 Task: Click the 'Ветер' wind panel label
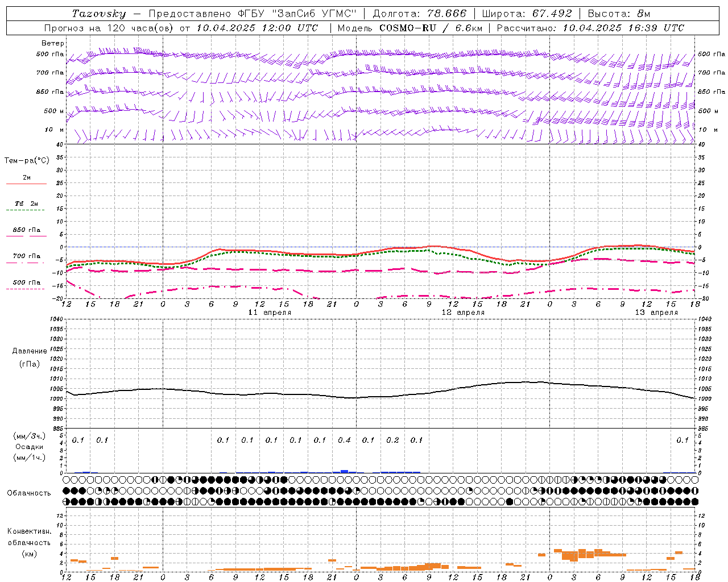coord(53,43)
